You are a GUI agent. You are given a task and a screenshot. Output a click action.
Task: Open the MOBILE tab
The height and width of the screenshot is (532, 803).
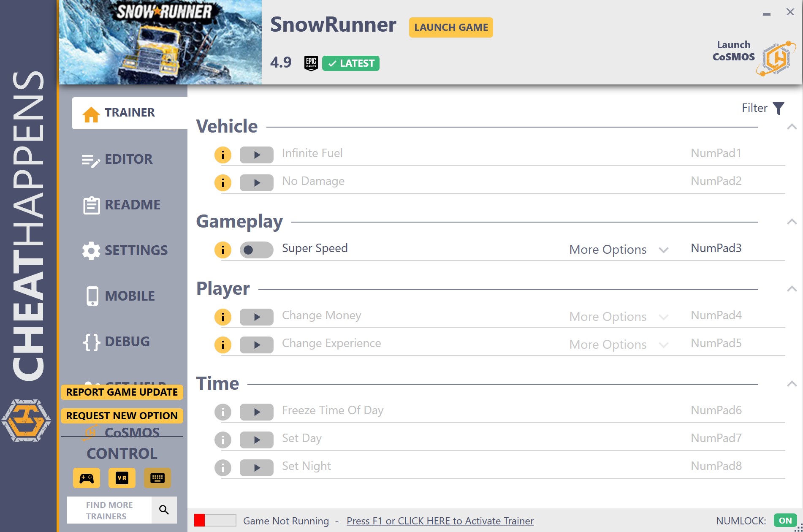point(120,296)
